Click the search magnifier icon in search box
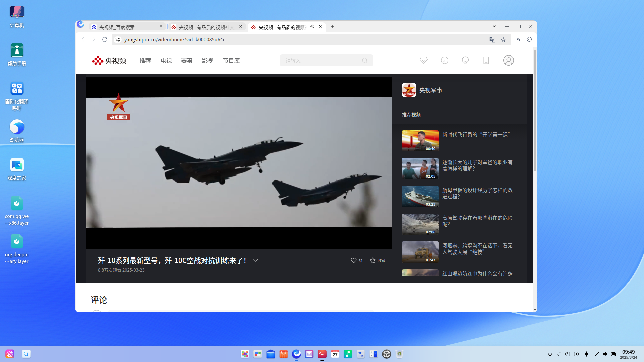Image resolution: width=644 pixels, height=362 pixels. point(365,61)
